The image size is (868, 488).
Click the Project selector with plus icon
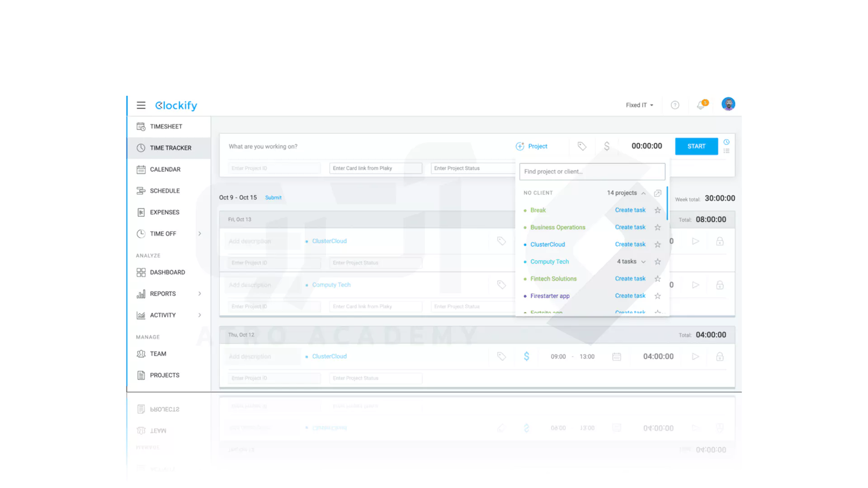click(x=532, y=146)
